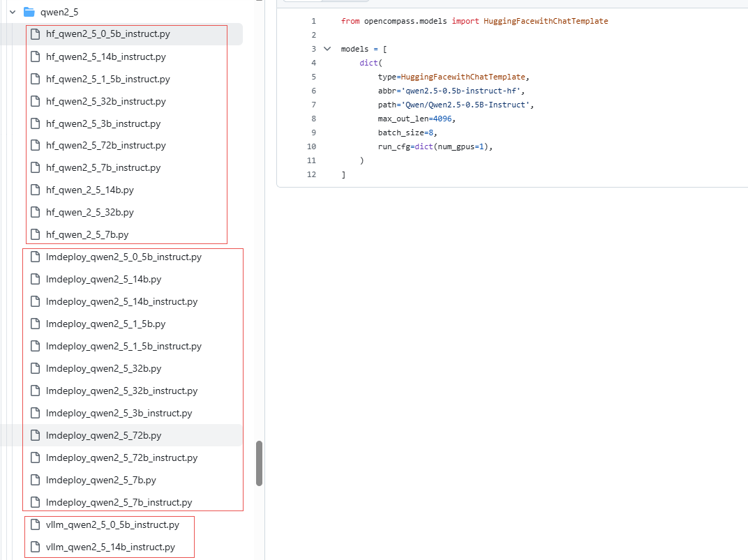Click file icon beside hf_qwen2_5_1_5b_instruct.py
The image size is (748, 560).
36,79
